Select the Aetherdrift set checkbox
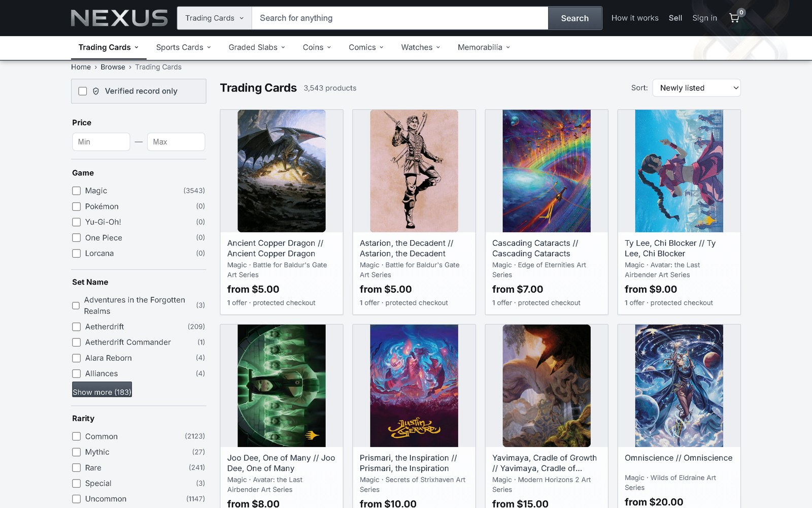812x508 pixels. pos(76,327)
